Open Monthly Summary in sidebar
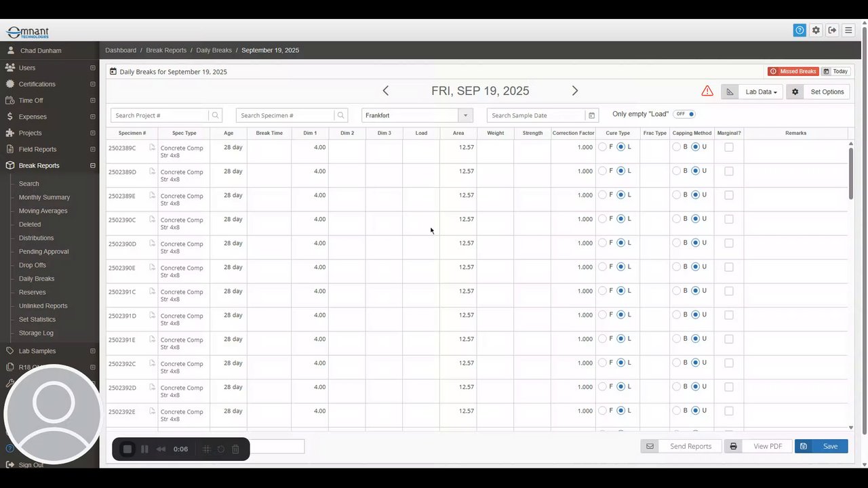The width and height of the screenshot is (868, 488). [44, 197]
